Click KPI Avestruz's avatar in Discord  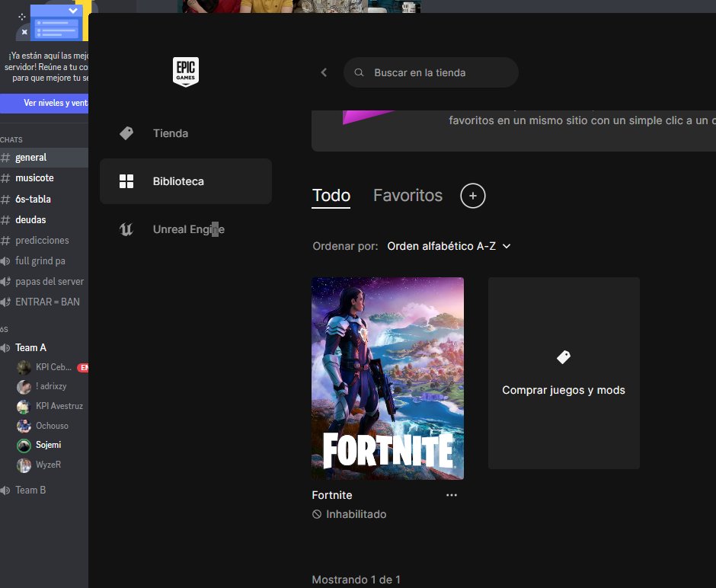click(x=24, y=406)
